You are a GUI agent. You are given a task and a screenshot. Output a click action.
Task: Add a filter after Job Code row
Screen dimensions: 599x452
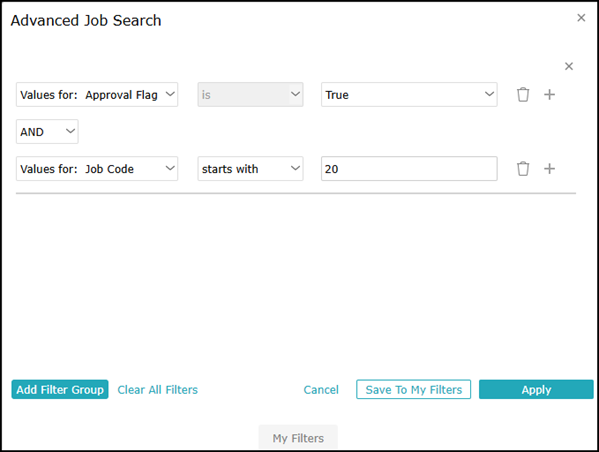[x=549, y=169]
